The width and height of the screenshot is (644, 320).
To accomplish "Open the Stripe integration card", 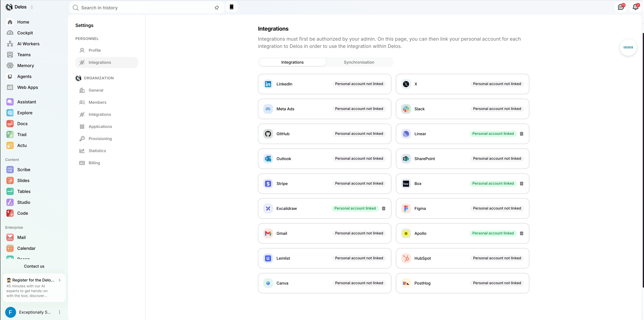I will [x=325, y=183].
